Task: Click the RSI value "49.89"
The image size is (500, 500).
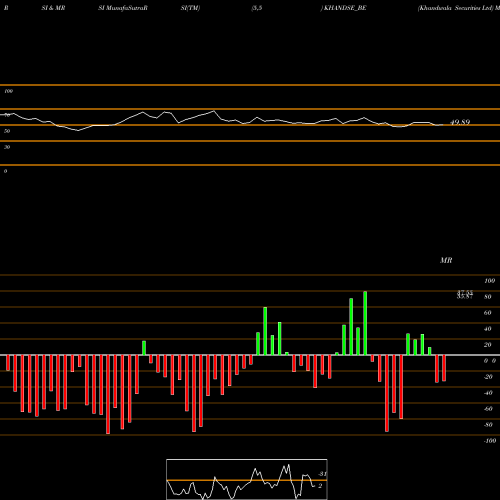Action: [x=460, y=122]
